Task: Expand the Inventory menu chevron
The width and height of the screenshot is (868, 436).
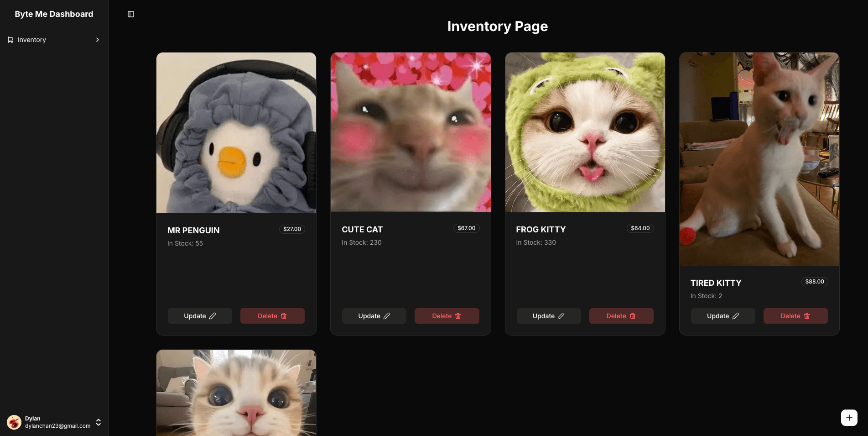Action: click(x=98, y=40)
